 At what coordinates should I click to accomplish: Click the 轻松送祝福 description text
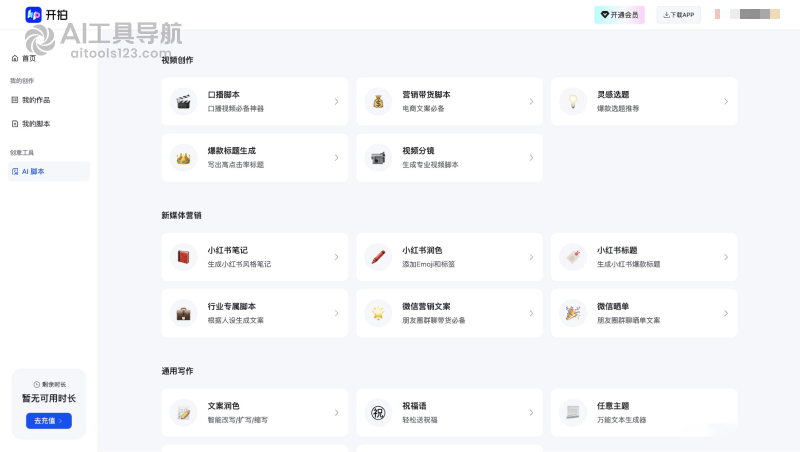click(x=420, y=420)
